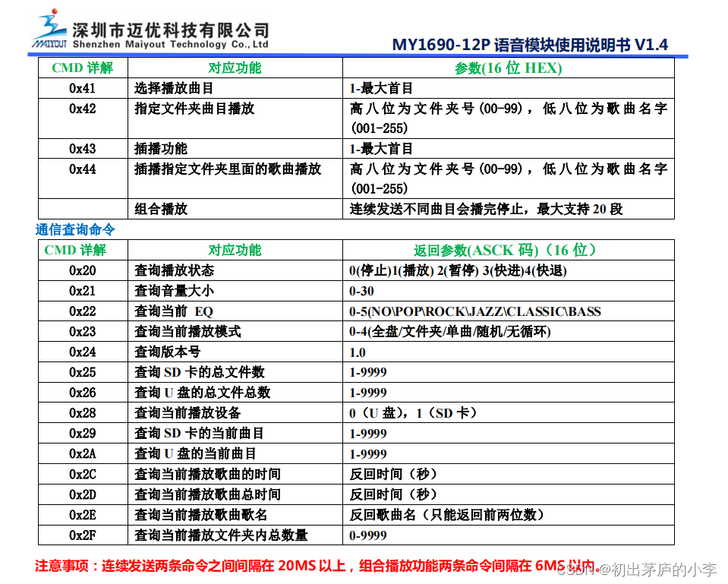Screen dimensions: 728x584
Task: Click the 查询音量大小 function cell
Action: coord(235,291)
